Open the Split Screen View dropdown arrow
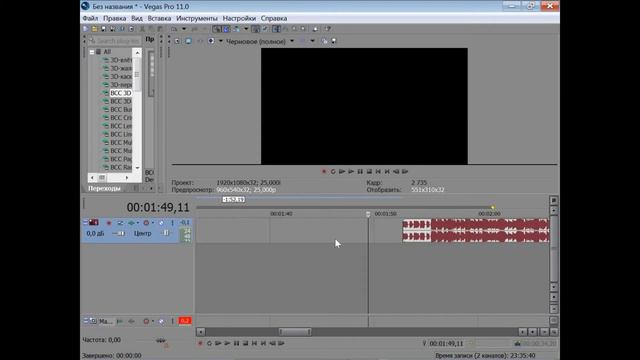This screenshot has height=360, width=640. 221,41
